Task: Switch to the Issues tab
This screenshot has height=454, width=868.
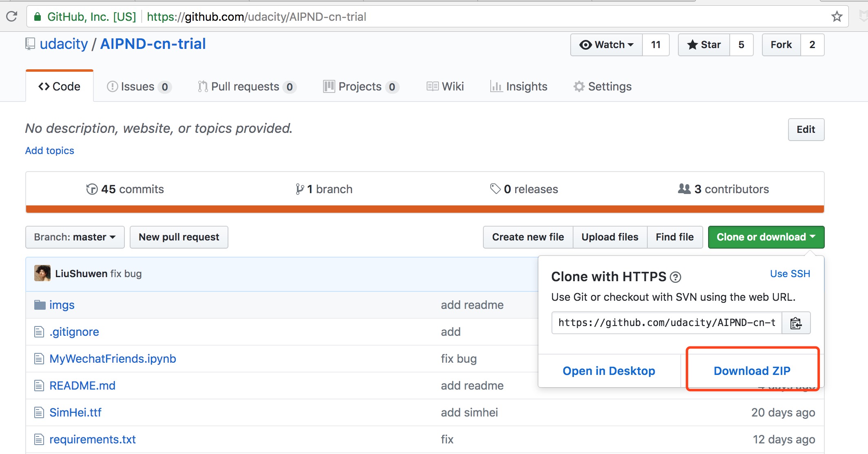Action: pyautogui.click(x=138, y=86)
